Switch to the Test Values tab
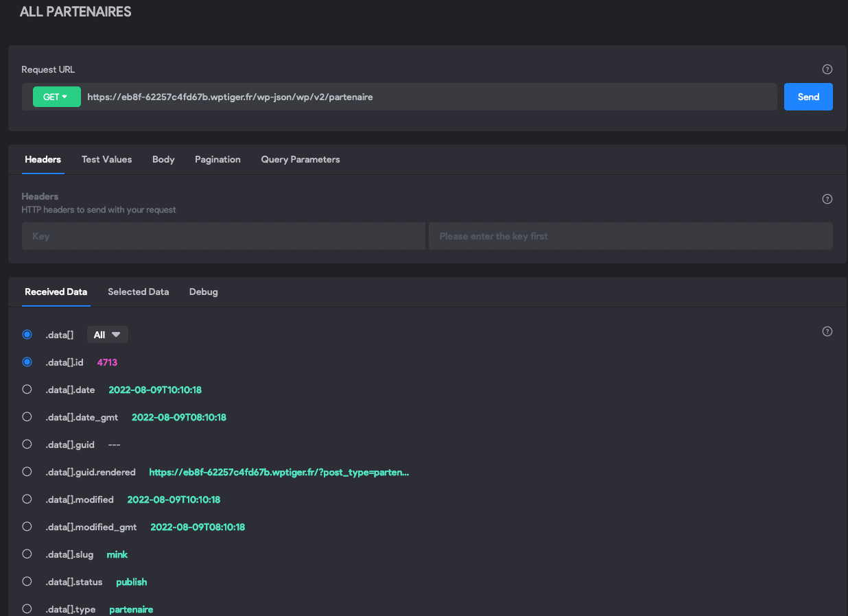 (x=106, y=159)
